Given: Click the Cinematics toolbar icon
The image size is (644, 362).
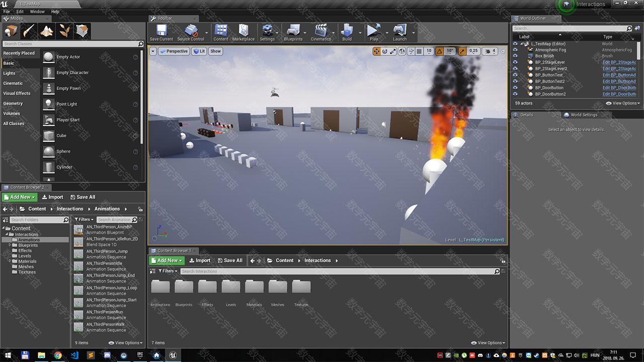Looking at the screenshot, I should tap(320, 33).
